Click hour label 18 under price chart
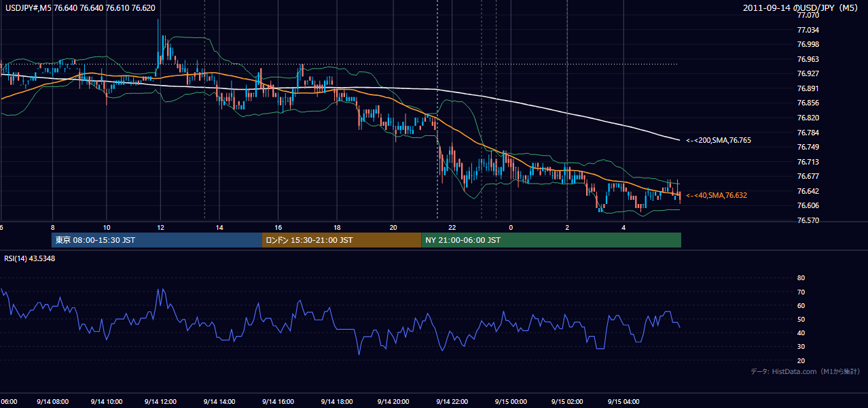Image resolution: width=868 pixels, height=408 pixels. tap(336, 227)
